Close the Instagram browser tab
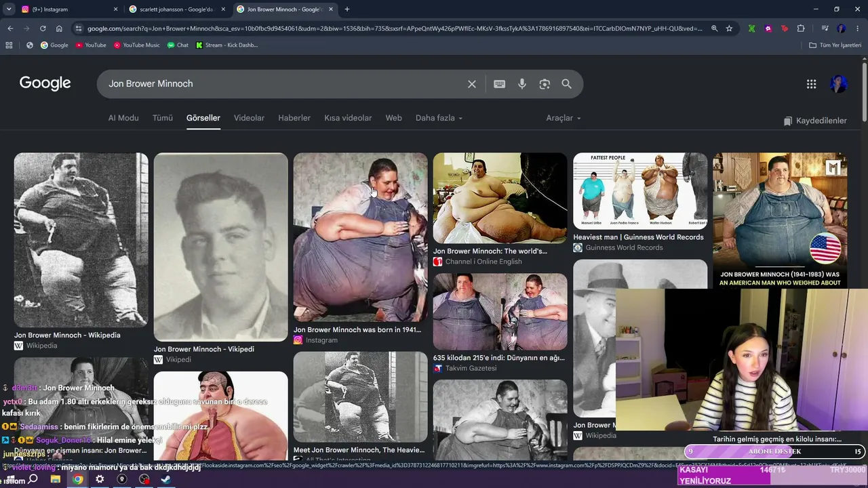The image size is (868, 488). (x=115, y=9)
